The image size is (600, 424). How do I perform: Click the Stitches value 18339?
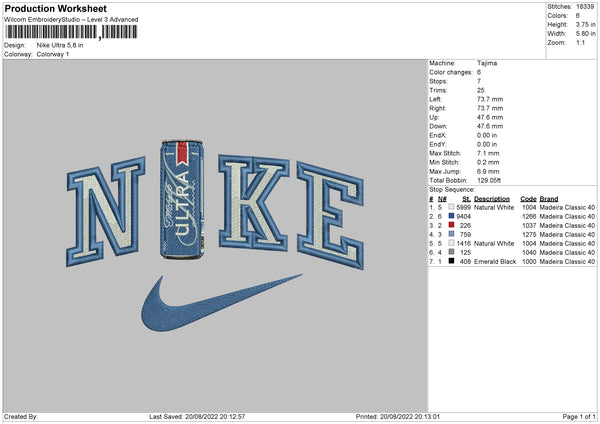point(585,7)
